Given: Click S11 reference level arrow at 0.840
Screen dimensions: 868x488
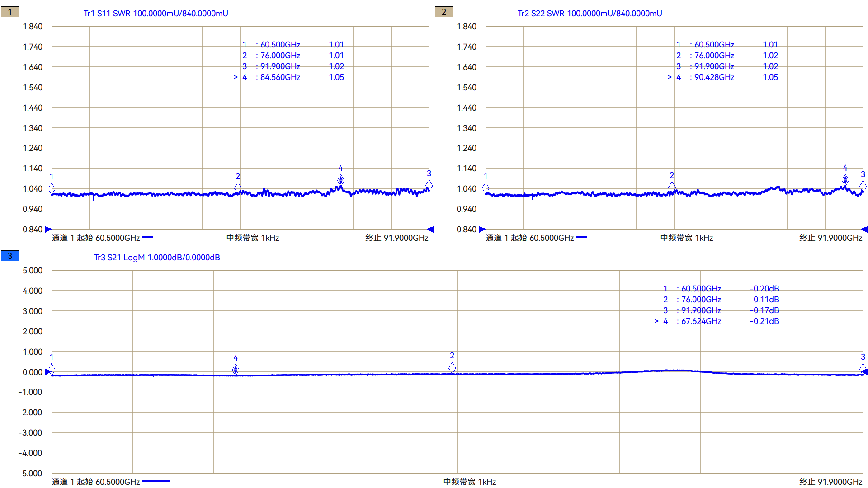Looking at the screenshot, I should (x=48, y=230).
